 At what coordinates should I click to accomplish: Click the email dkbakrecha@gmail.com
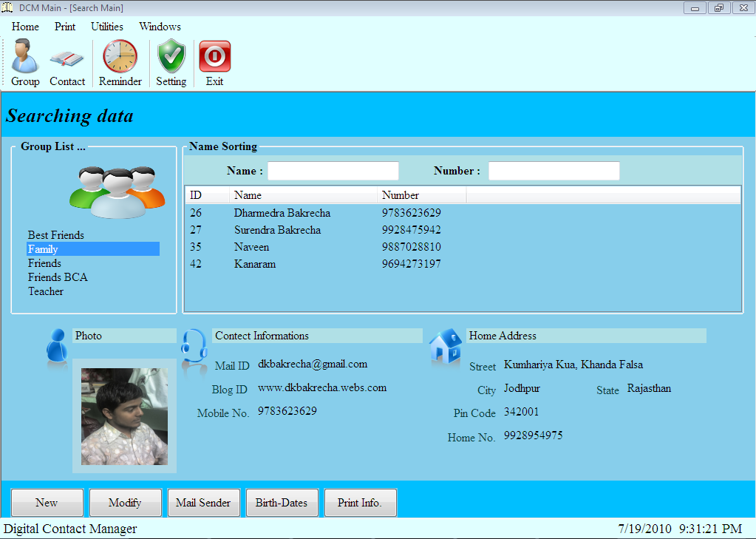click(313, 365)
